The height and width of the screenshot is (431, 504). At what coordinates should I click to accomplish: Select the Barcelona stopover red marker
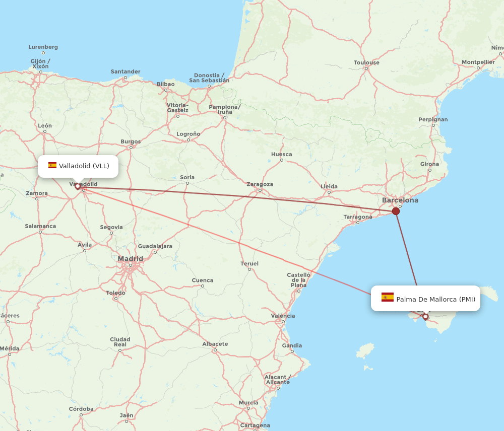click(396, 211)
